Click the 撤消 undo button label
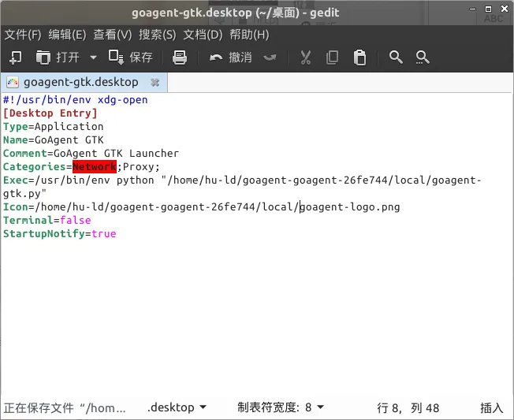 tap(240, 58)
